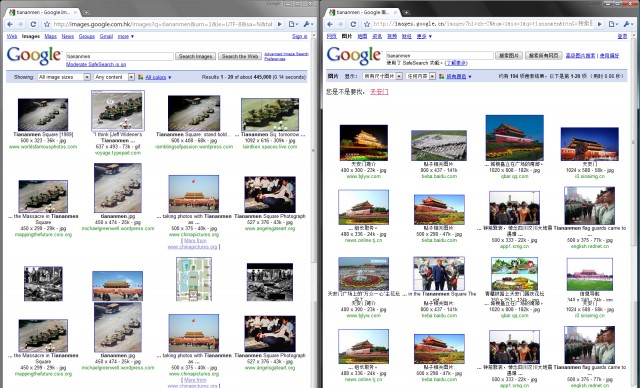
Task: Go to the Web link in Google navigation
Action: pos(12,36)
